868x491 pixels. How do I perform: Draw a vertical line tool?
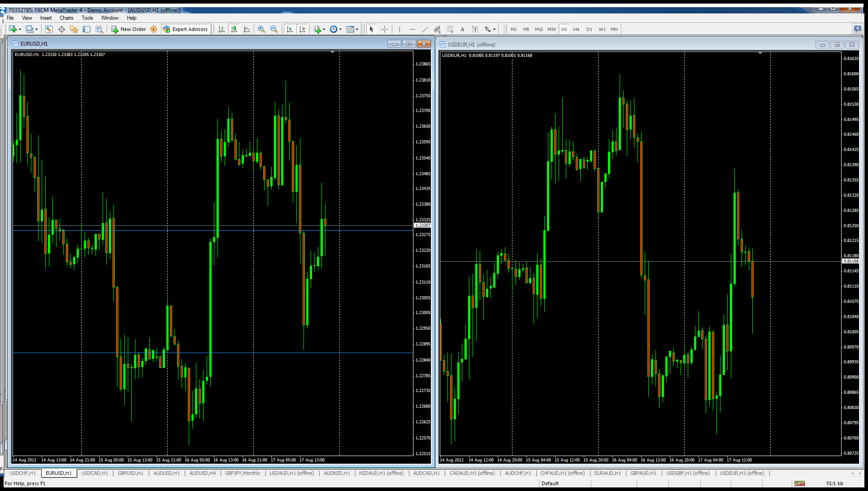(x=399, y=29)
